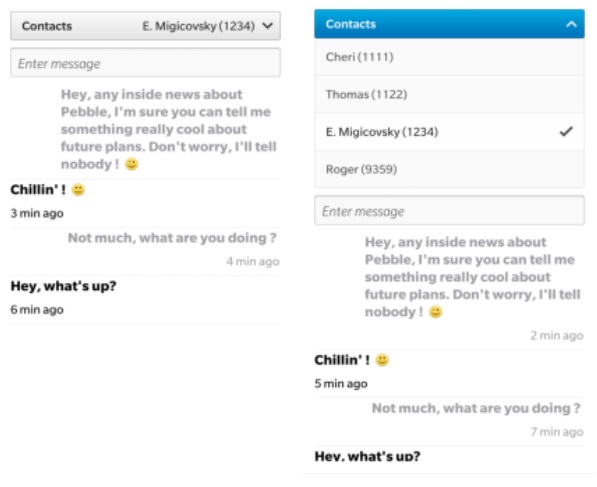
Task: Select the E. Migicovsky (1234) contact entry
Action: pos(449,132)
